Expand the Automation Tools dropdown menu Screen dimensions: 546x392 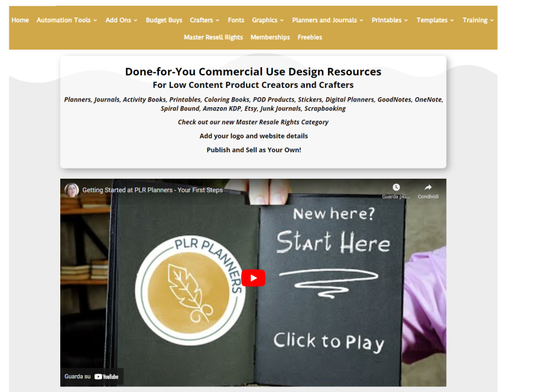coord(67,20)
